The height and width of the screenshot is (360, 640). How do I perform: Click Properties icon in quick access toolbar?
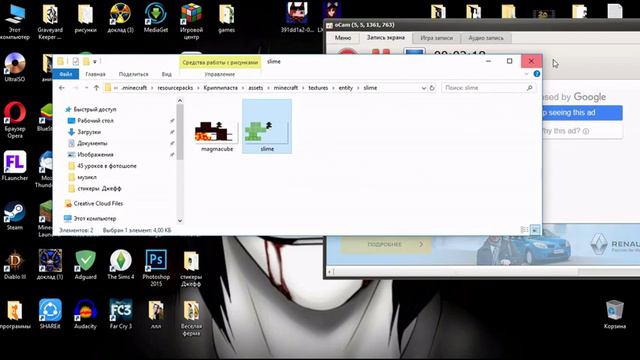tap(76, 62)
